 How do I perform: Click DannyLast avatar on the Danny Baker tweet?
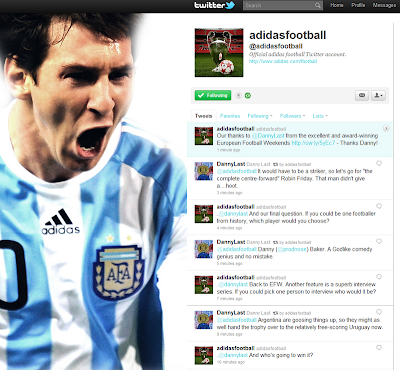coord(204,249)
